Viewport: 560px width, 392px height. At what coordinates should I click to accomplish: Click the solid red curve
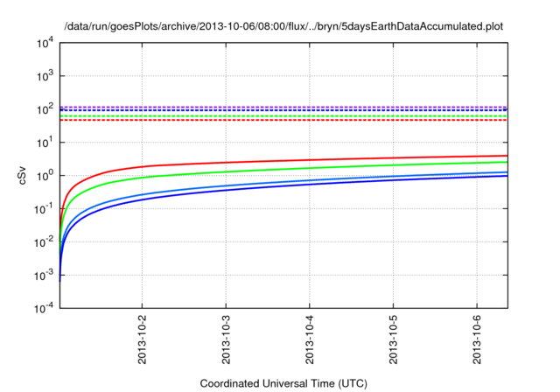tap(262, 161)
